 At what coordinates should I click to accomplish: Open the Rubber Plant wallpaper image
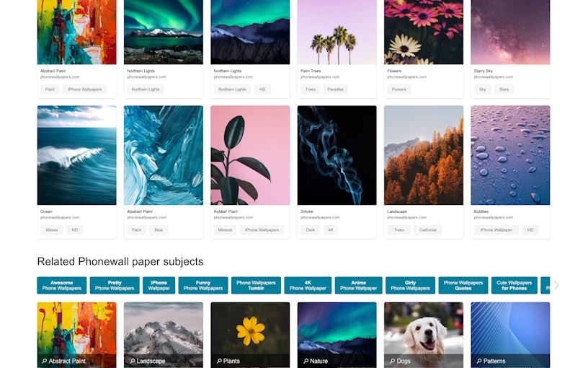pyautogui.click(x=250, y=155)
